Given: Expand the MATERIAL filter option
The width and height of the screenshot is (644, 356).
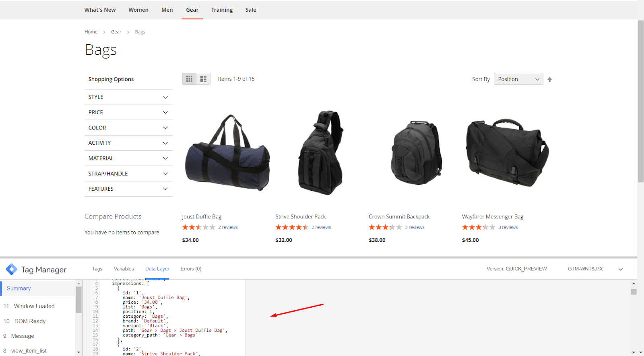Looking at the screenshot, I should pyautogui.click(x=128, y=158).
